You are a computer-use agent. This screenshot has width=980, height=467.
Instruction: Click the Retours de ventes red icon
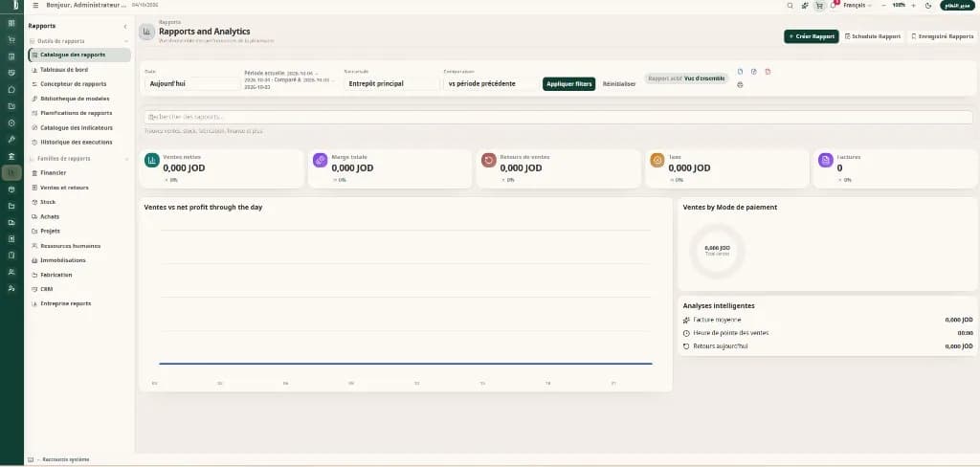(x=489, y=161)
